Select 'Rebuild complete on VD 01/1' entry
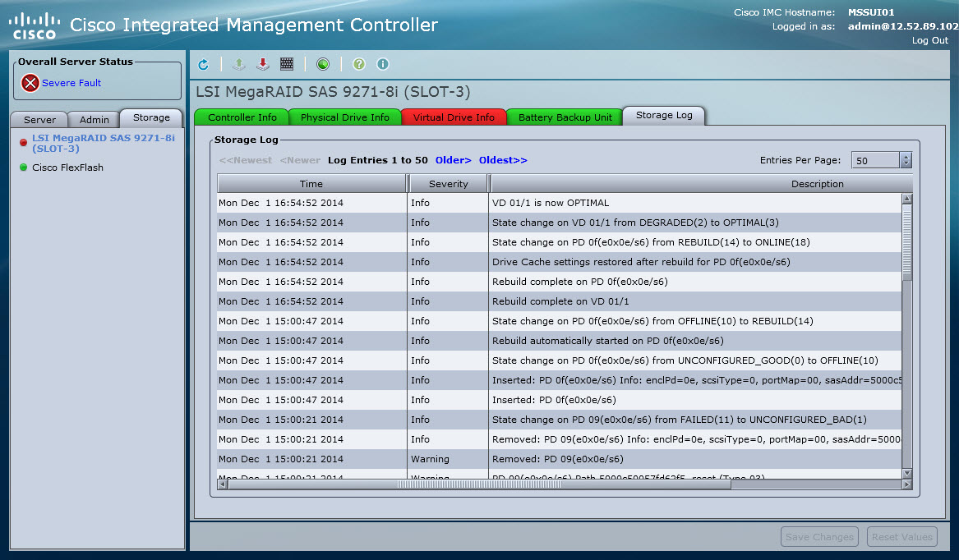The image size is (959, 560). pos(560,301)
